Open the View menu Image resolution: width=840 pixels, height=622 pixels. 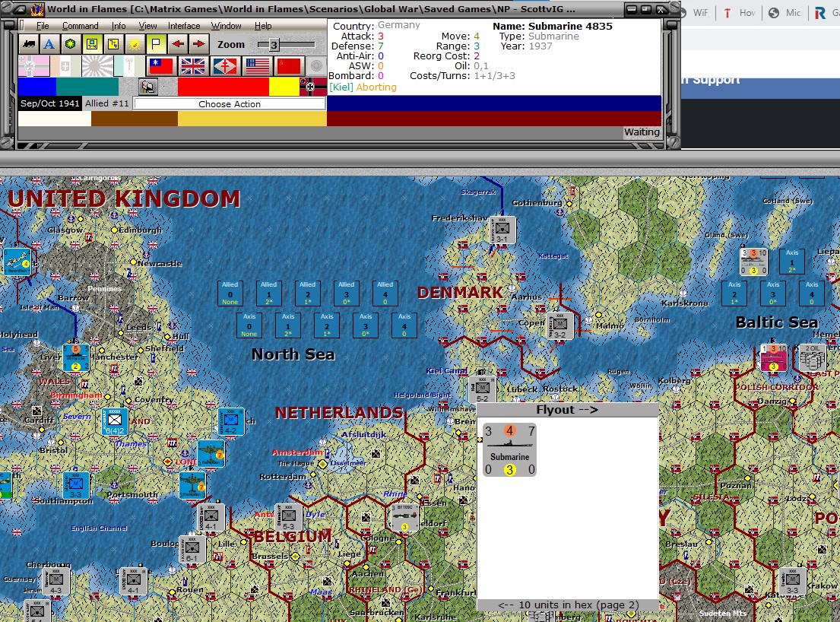[x=147, y=26]
